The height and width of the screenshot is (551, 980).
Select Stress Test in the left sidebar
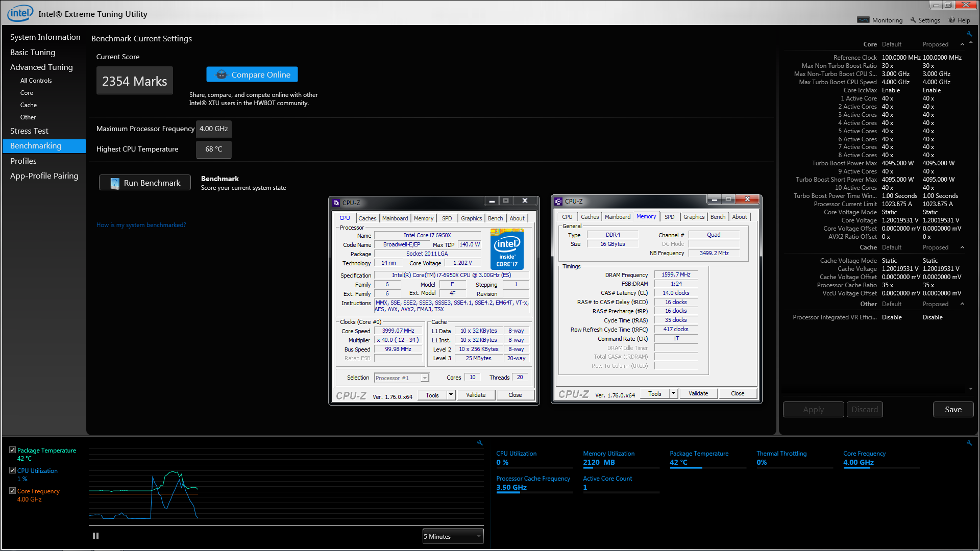point(29,131)
